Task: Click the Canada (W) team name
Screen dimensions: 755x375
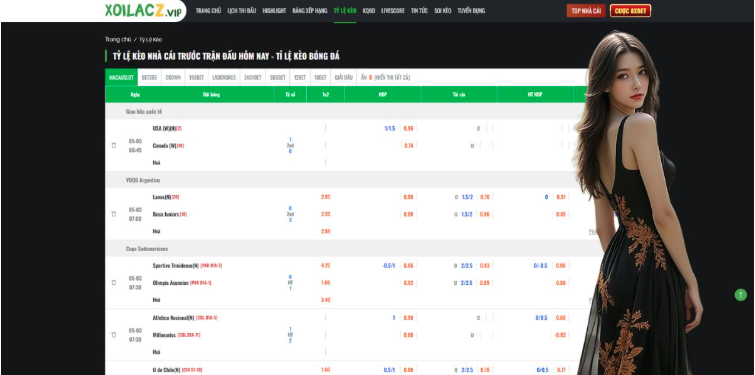Action: tap(164, 145)
